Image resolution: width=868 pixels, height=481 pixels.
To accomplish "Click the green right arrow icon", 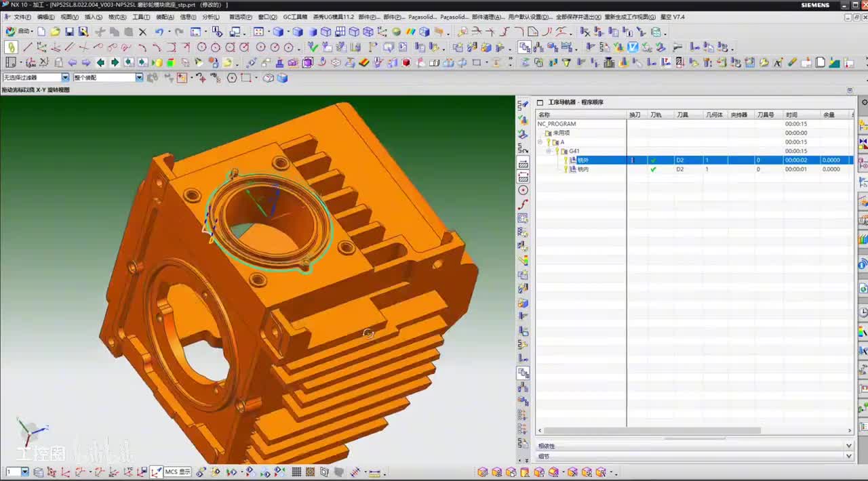I will point(115,62).
